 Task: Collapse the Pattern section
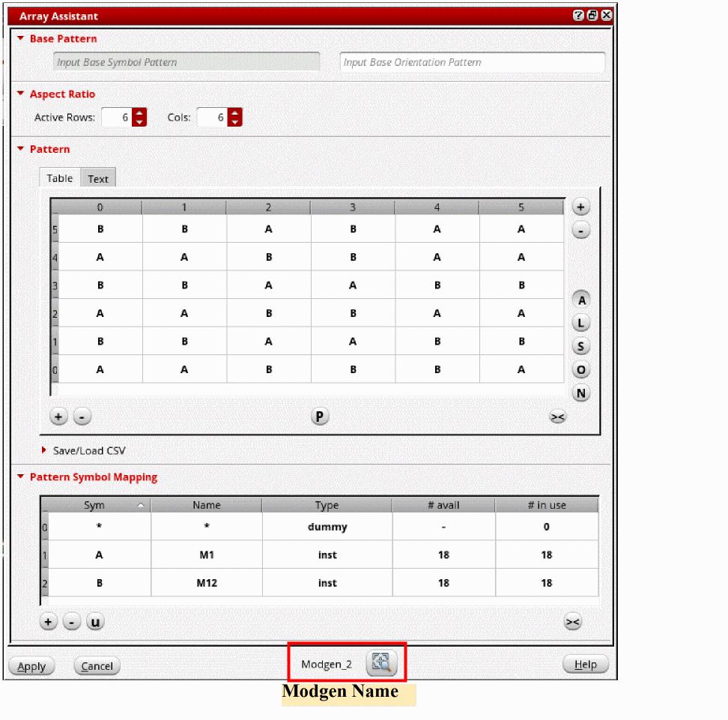pos(20,148)
